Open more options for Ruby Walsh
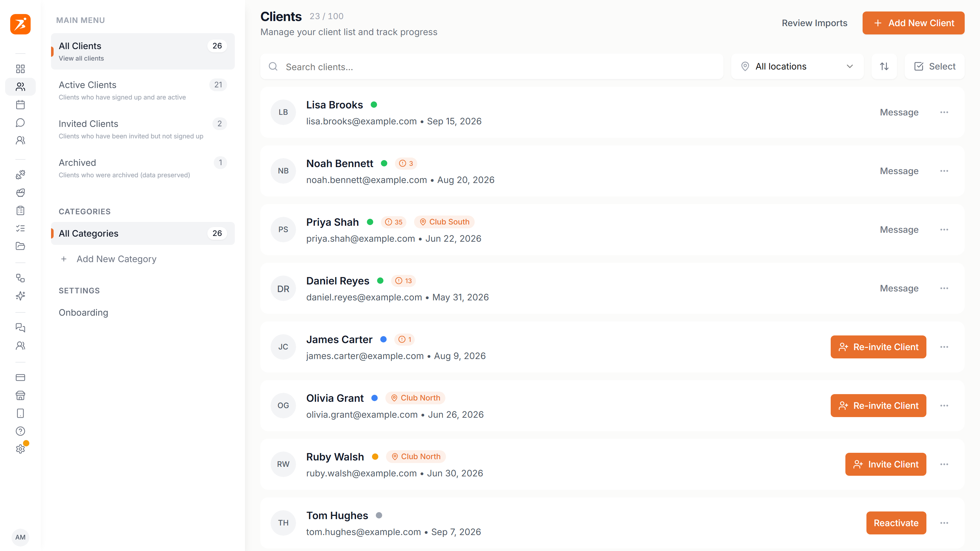Image resolution: width=980 pixels, height=551 pixels. pos(944,464)
